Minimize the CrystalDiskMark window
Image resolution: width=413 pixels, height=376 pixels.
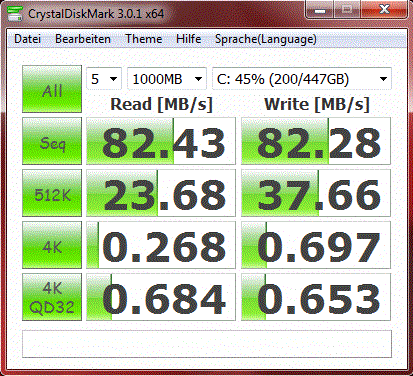coord(320,10)
